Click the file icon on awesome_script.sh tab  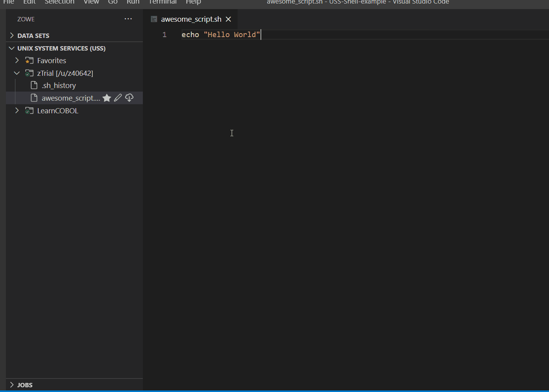154,19
